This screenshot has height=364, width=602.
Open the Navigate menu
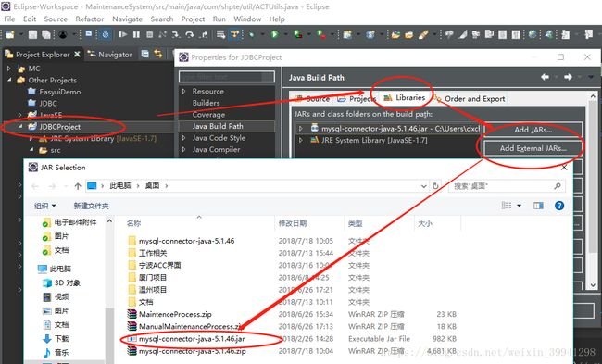[x=127, y=19]
